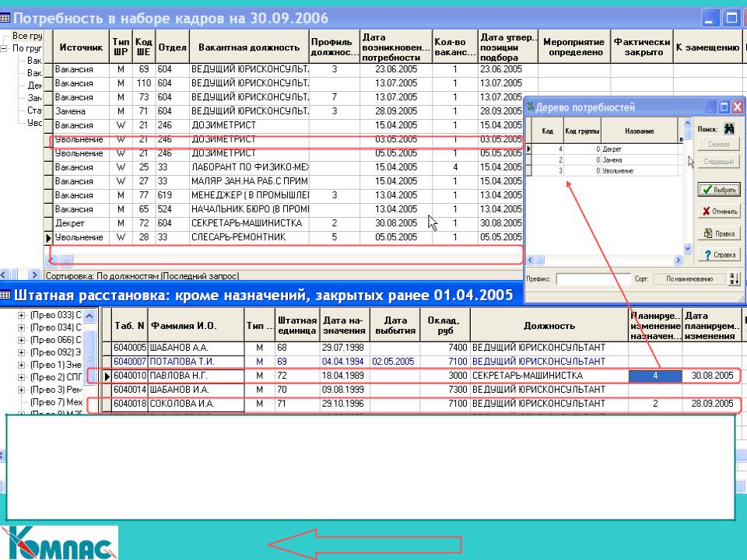The width and height of the screenshot is (747, 560).
Task: Expand the (Пр-во 033) tree node
Action: [21, 315]
